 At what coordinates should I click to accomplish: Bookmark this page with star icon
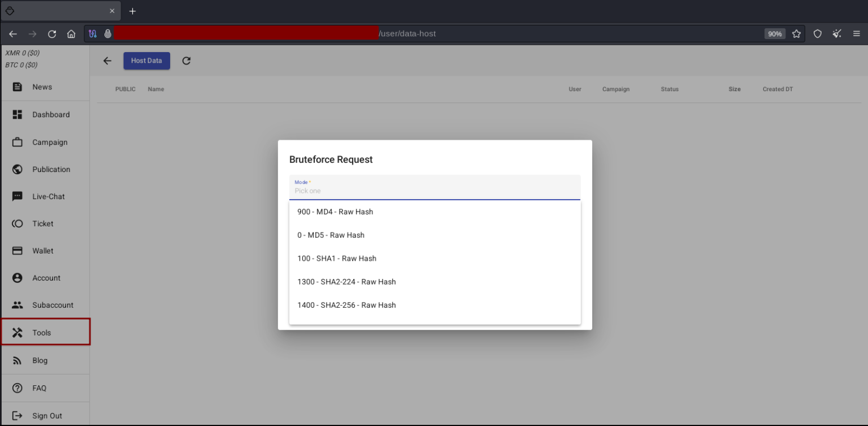(x=796, y=34)
